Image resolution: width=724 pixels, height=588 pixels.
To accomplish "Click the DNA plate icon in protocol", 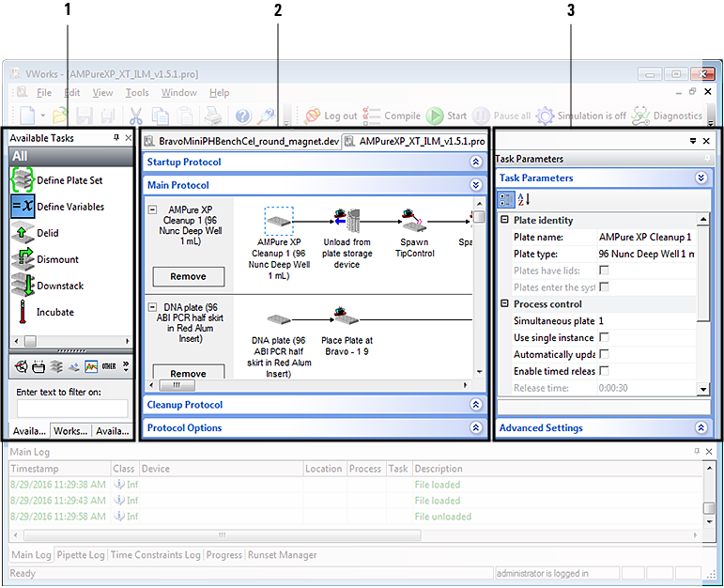I will click(x=279, y=319).
